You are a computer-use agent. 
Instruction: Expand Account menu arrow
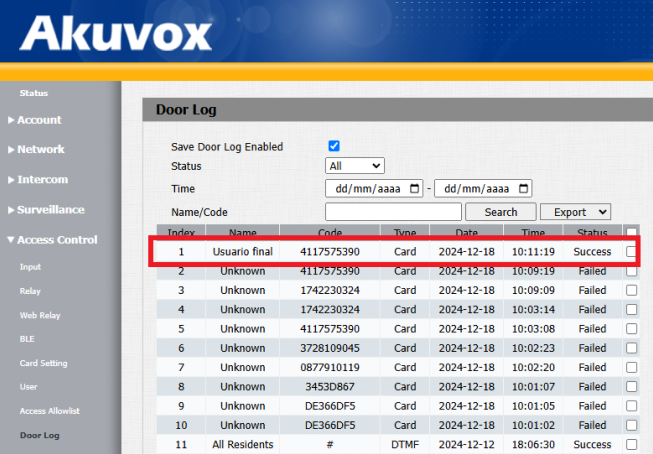[x=11, y=120]
